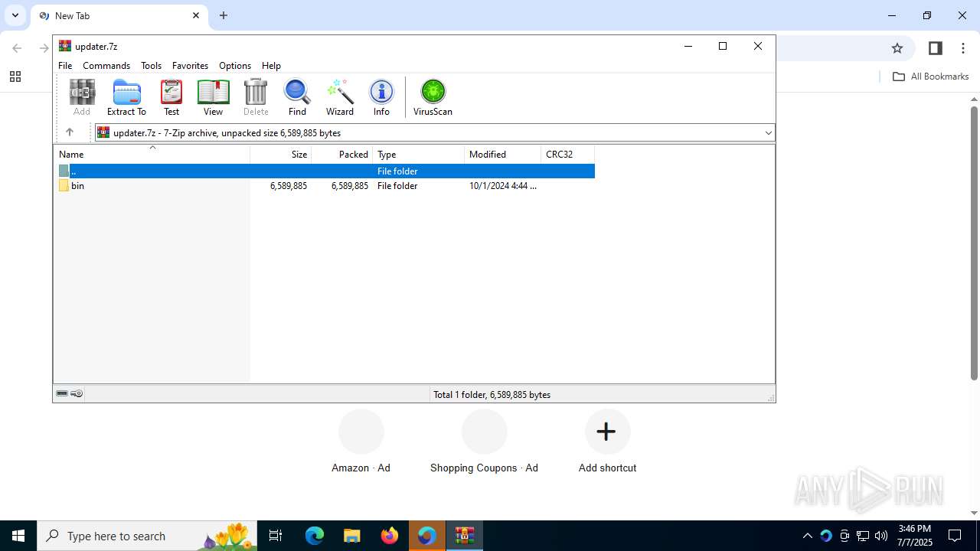The image size is (980, 551).
Task: Select the bin folder icon
Action: click(x=64, y=186)
